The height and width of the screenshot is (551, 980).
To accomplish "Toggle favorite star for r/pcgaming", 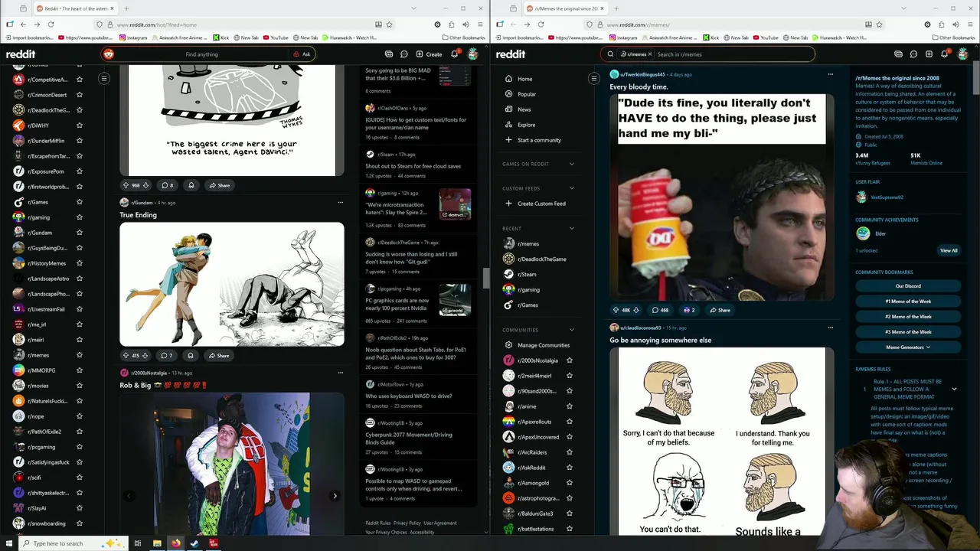I will [x=80, y=447].
